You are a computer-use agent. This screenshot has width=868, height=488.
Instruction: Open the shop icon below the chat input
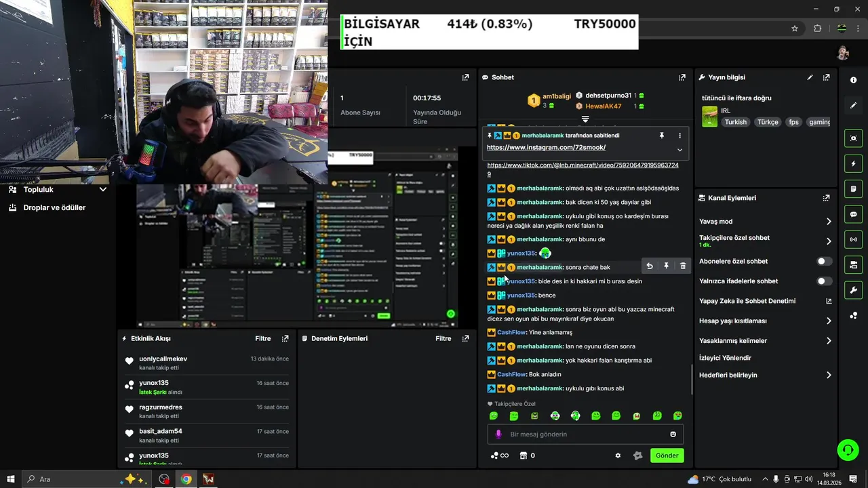pos(524,455)
